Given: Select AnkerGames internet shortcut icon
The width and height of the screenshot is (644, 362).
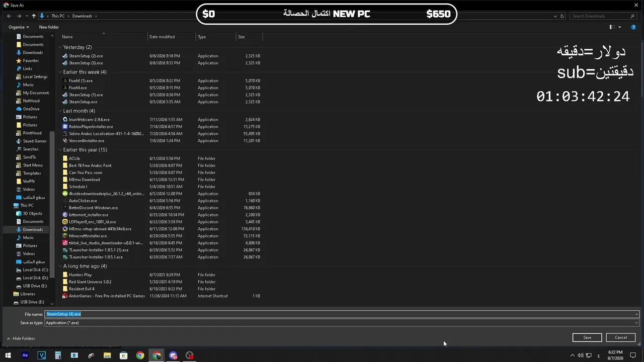Looking at the screenshot, I should coord(65,296).
